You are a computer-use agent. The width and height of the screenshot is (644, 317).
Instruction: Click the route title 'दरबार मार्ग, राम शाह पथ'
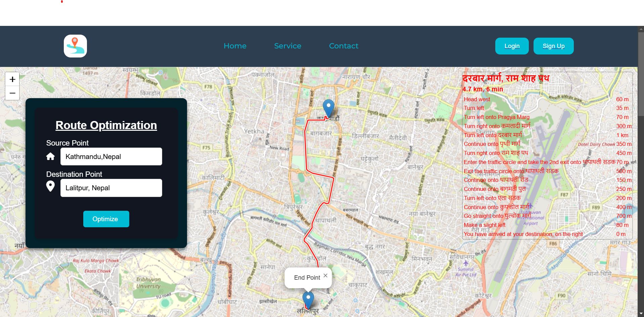point(506,78)
